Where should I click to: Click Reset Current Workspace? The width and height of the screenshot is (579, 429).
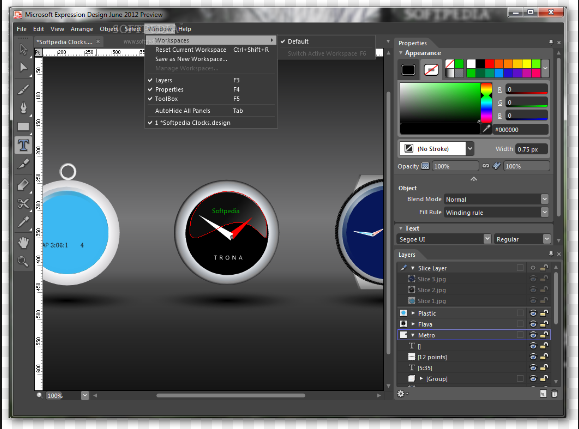point(211,49)
